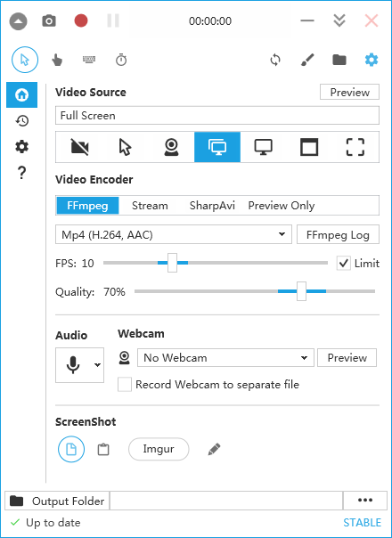This screenshot has height=538, width=392.
Task: Expand the No Webcam dropdown
Action: point(225,357)
